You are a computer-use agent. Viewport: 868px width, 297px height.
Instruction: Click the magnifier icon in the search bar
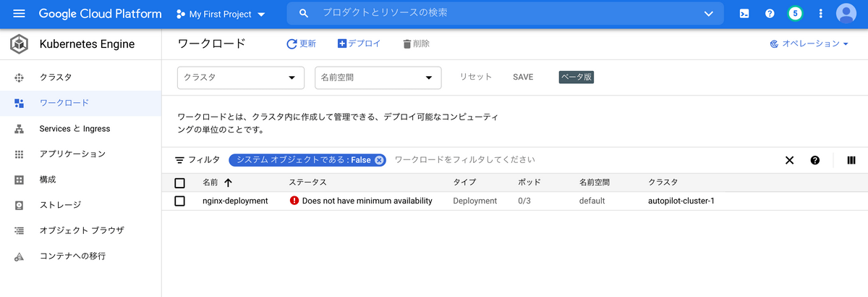304,14
